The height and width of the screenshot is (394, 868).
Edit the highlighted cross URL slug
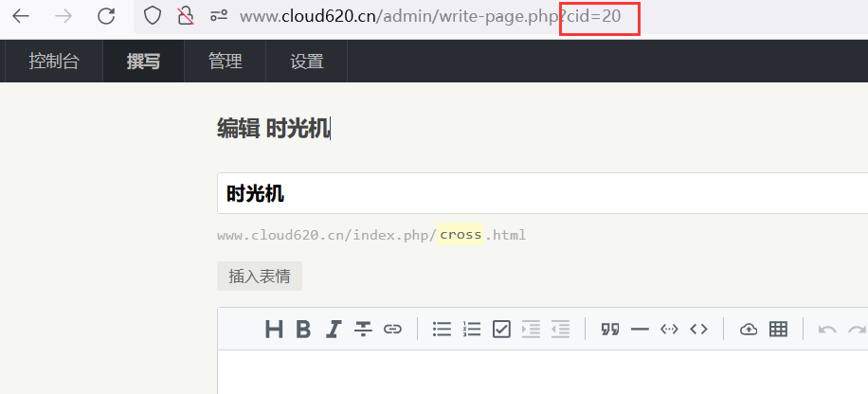461,235
